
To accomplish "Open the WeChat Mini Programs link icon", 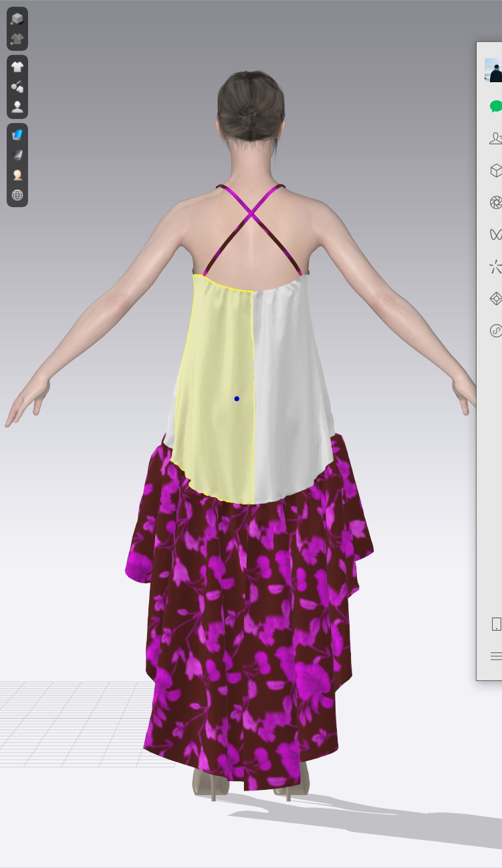I will pos(495,330).
